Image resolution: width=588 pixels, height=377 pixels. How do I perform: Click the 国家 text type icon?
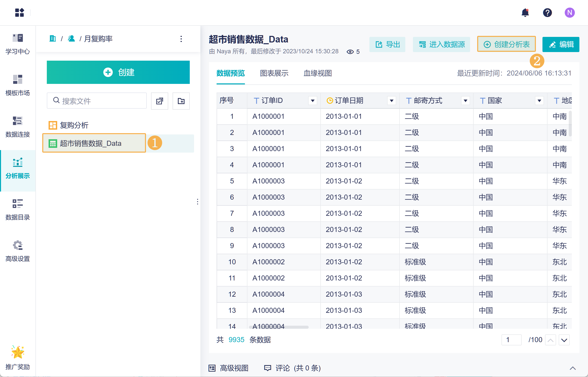(x=482, y=101)
